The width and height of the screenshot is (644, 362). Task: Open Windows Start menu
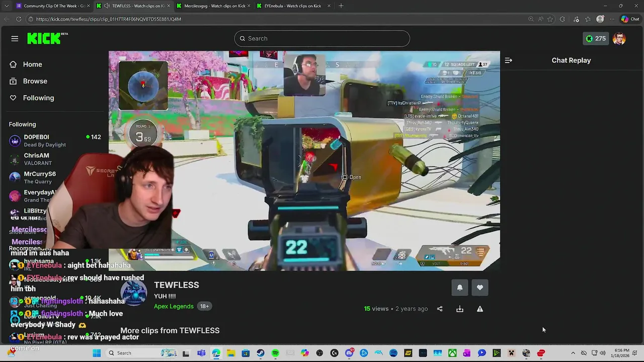click(97, 353)
